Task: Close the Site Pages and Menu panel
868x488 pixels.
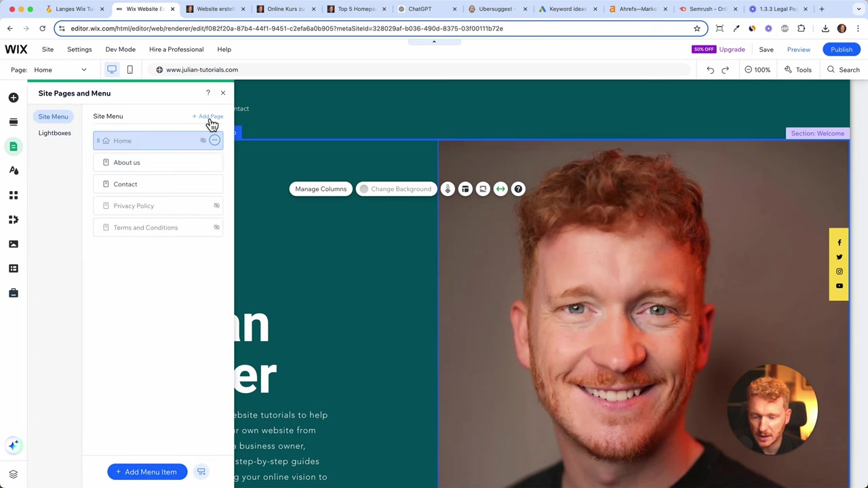Action: point(222,93)
